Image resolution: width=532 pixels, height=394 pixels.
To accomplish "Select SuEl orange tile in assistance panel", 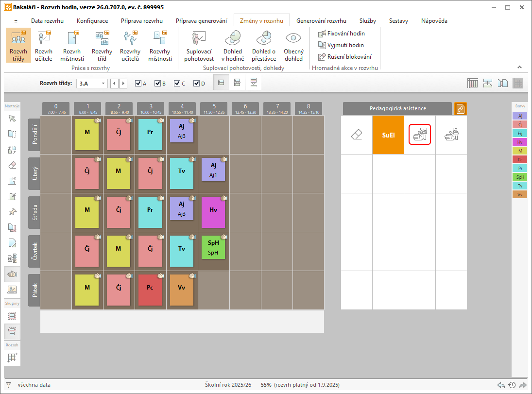I will pos(388,135).
